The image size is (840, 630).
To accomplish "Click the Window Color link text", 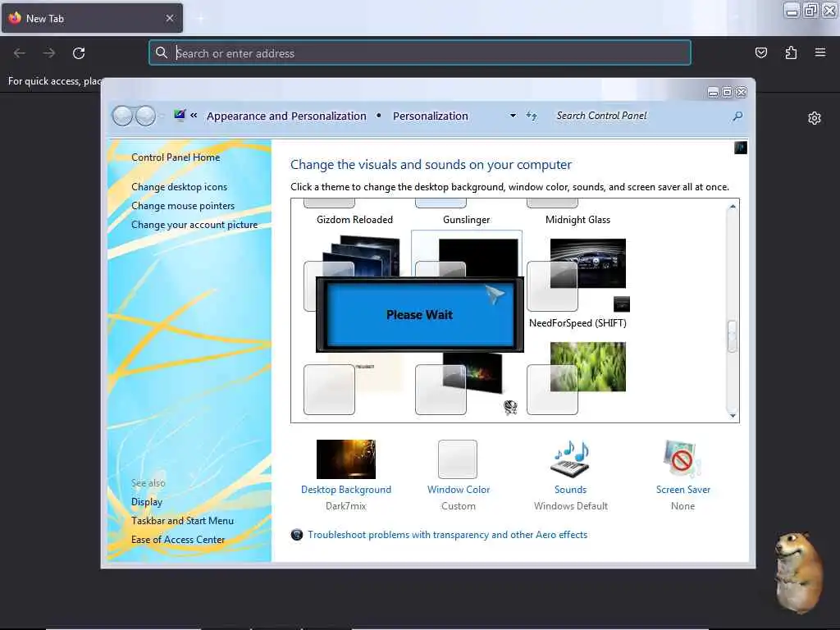I will coord(459,490).
